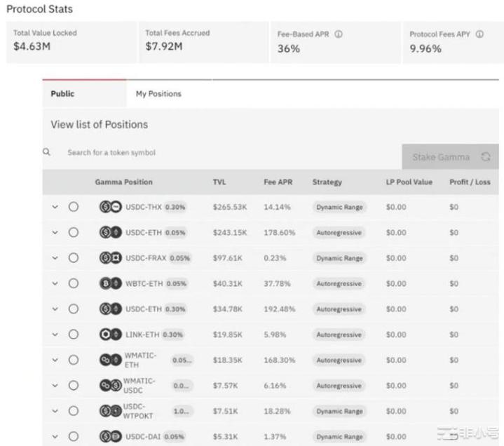Switch to the Public tab
Image resolution: width=504 pixels, height=446 pixels.
[x=62, y=94]
